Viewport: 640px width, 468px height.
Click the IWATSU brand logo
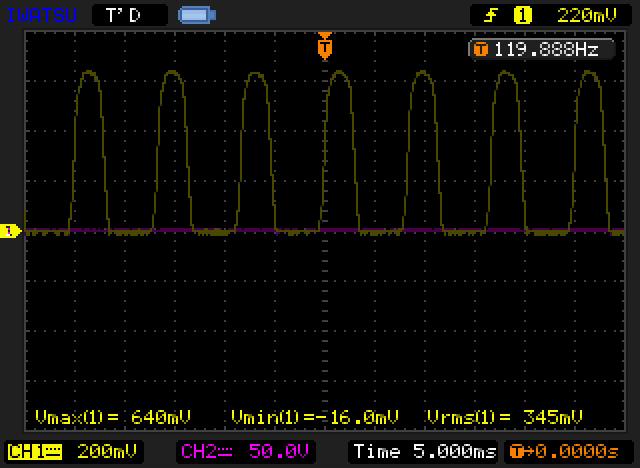click(x=42, y=16)
